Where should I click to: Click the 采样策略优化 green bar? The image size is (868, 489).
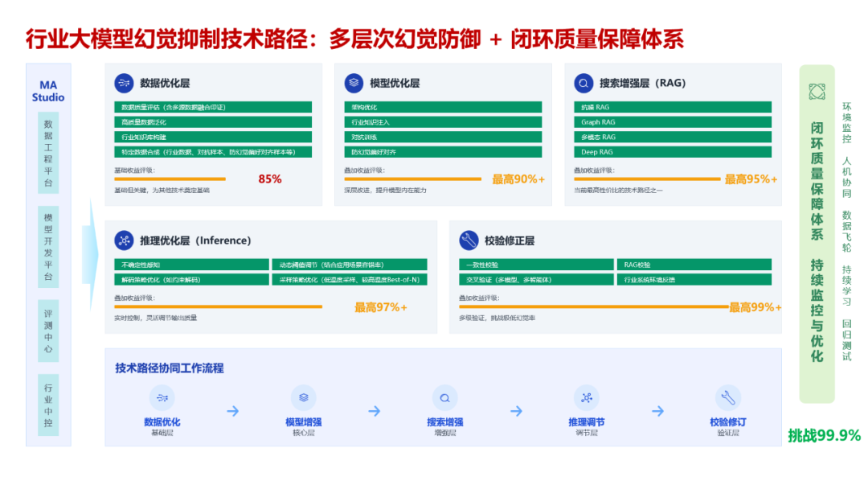tap(350, 280)
